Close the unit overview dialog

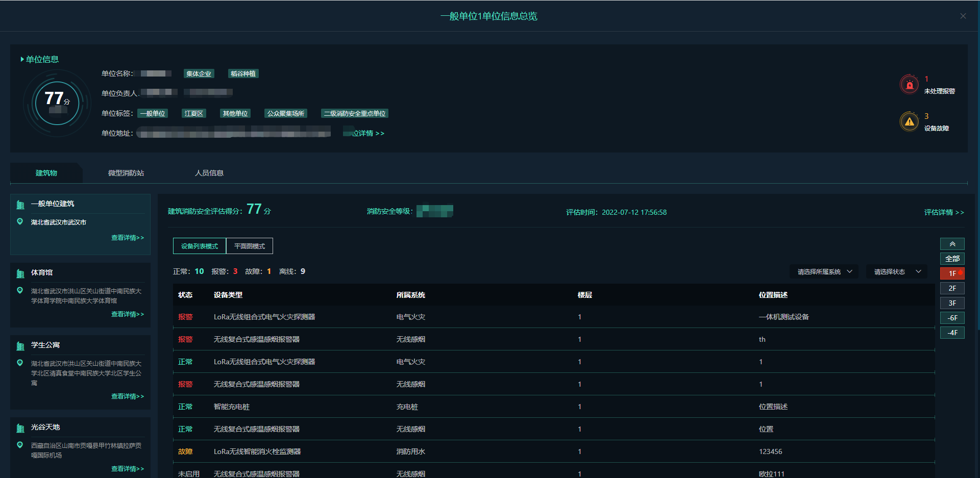tap(963, 16)
